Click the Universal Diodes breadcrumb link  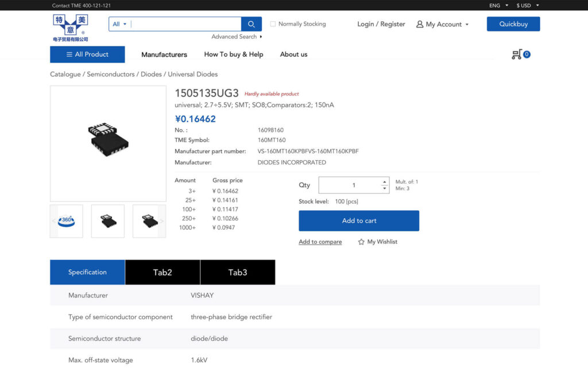(x=193, y=74)
